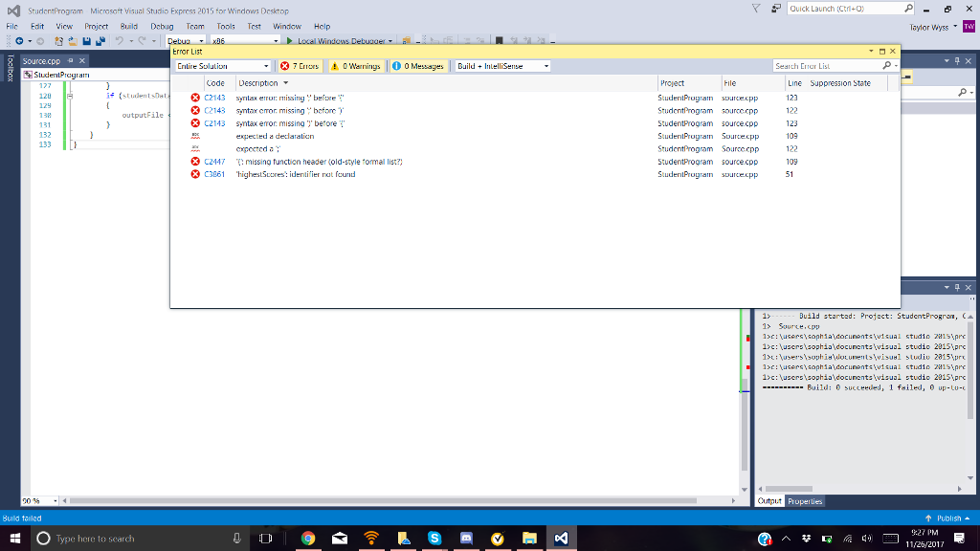Open the View menu
Image resolution: width=980 pixels, height=551 pixels.
point(64,26)
